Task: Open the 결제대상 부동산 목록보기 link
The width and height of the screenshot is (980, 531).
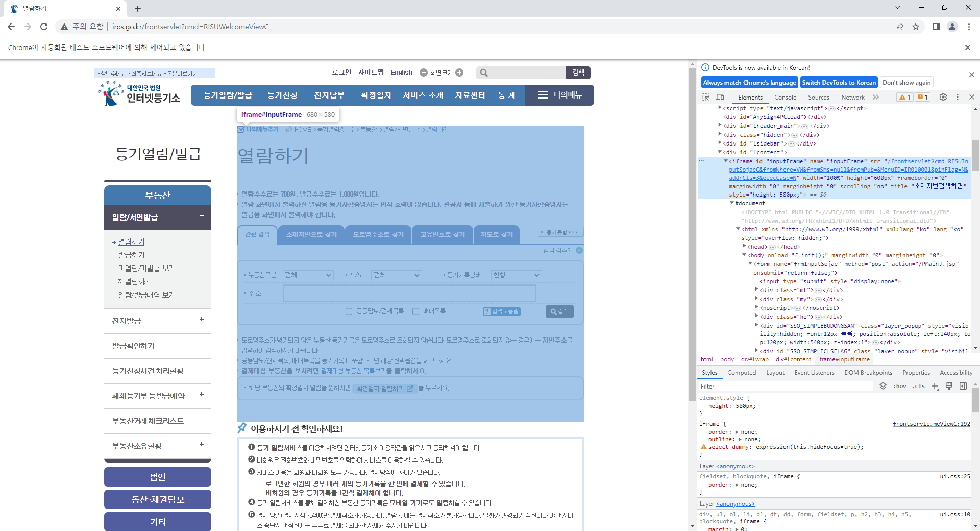Action: tap(353, 371)
